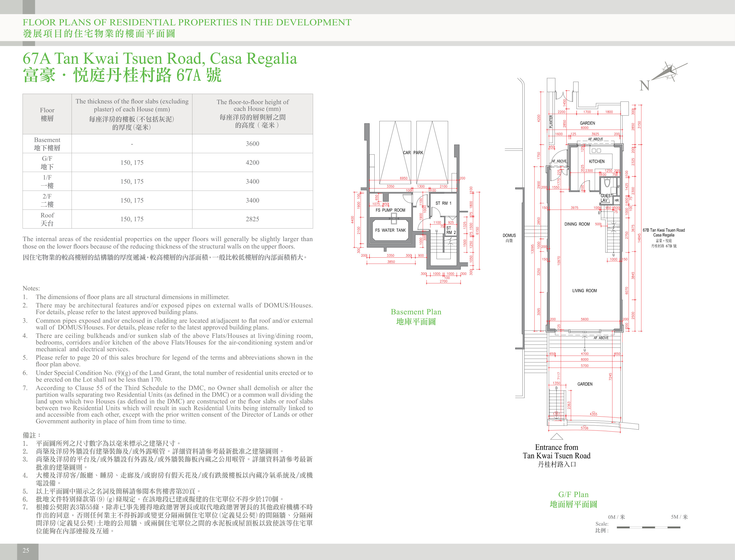Click the garden width dimension 5706
The width and height of the screenshot is (735, 560).
(x=584, y=428)
